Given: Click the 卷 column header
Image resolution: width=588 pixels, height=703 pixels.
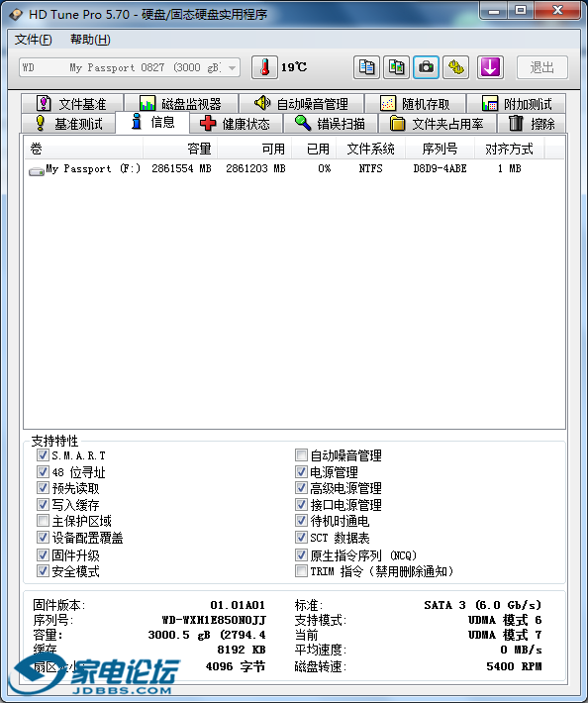Looking at the screenshot, I should coord(84,149).
